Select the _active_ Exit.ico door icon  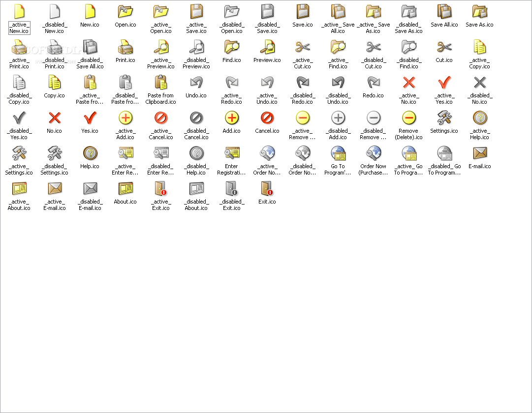(x=161, y=188)
